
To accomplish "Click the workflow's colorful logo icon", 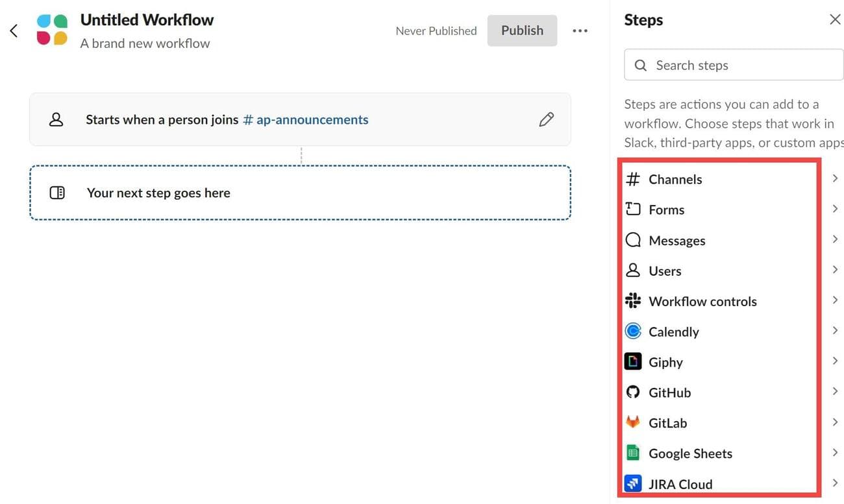I will [x=52, y=30].
